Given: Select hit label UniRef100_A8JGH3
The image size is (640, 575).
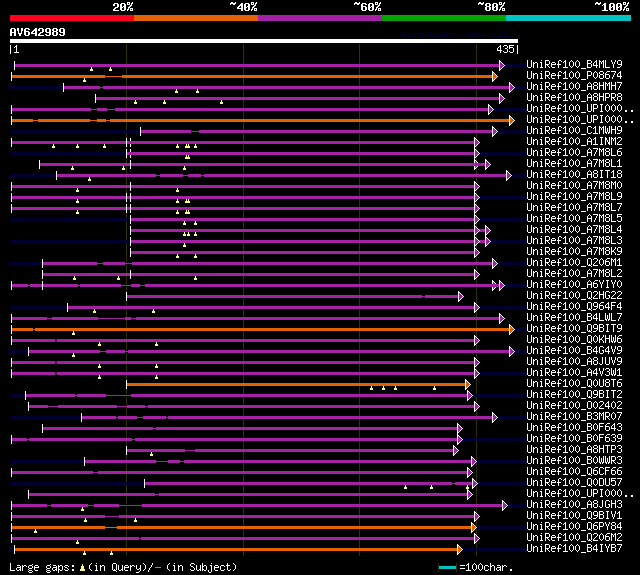Looking at the screenshot, I should pyautogui.click(x=574, y=505).
